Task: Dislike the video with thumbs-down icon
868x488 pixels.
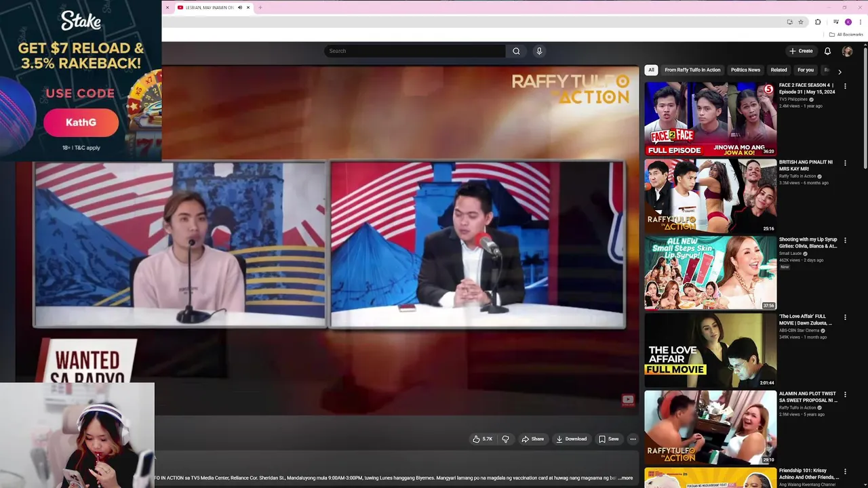Action: point(505,439)
